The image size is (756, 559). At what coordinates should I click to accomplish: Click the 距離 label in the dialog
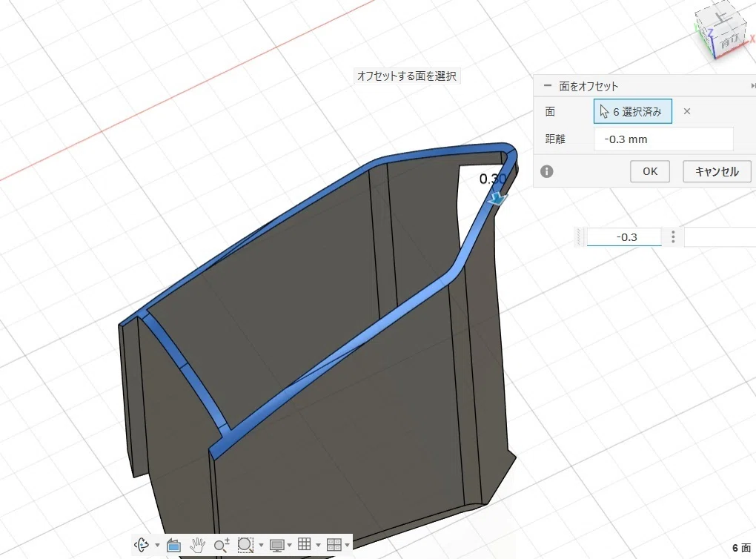point(555,139)
